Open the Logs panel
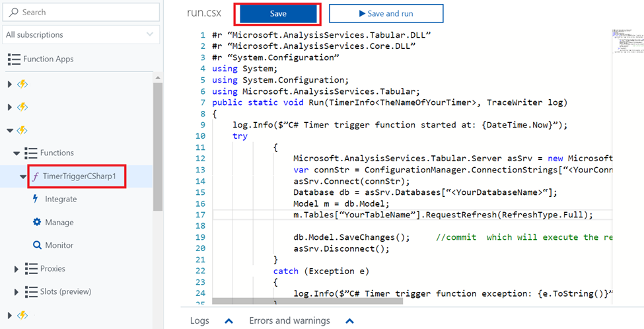 point(199,321)
